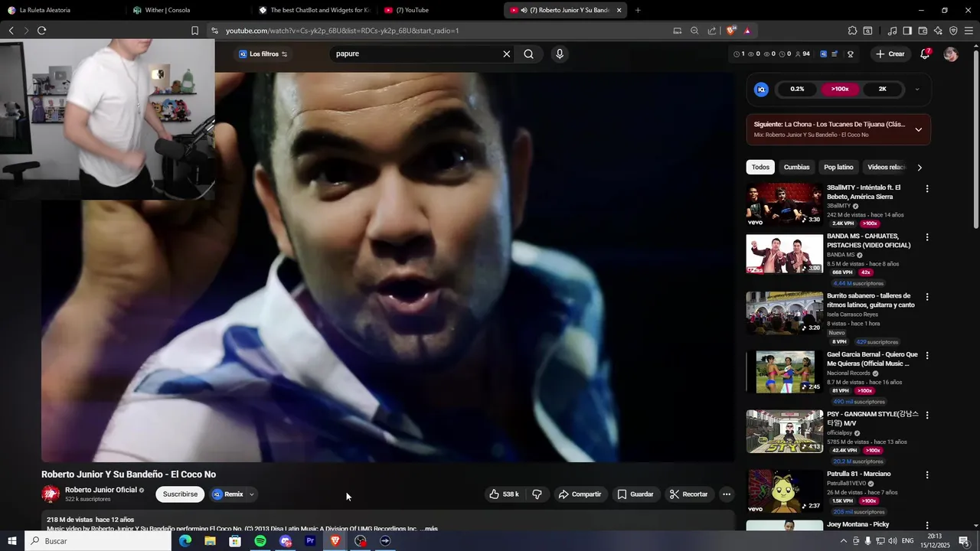Reload the page with the refresh icon

pyautogui.click(x=41, y=31)
